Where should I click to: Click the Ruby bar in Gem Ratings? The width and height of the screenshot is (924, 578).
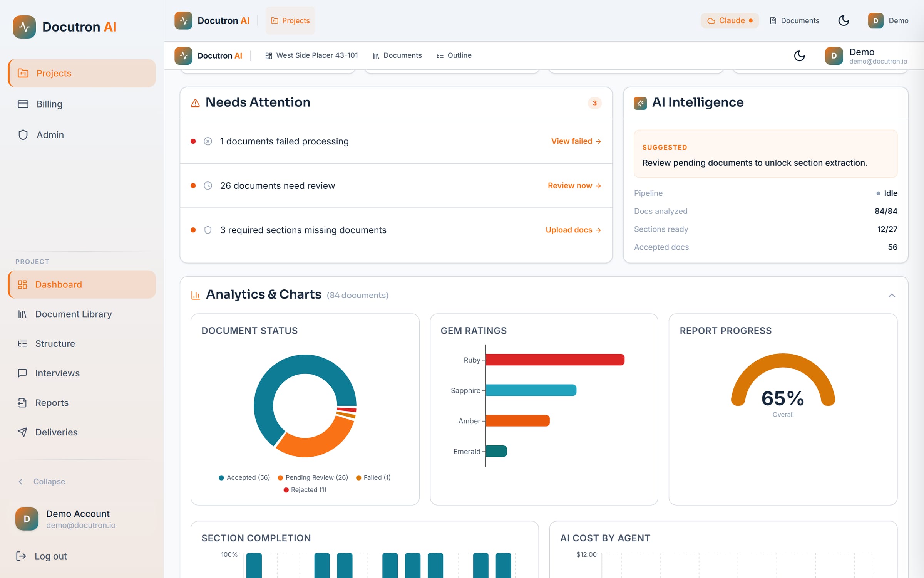point(555,360)
